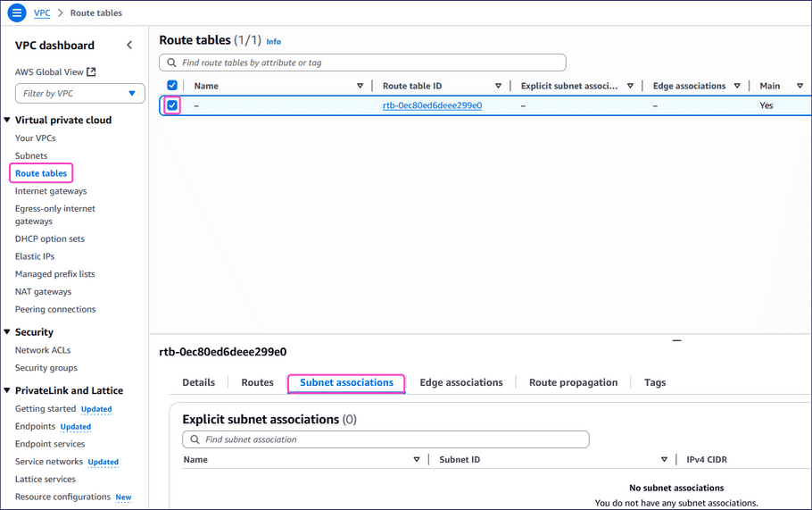The image size is (812, 510).
Task: Open Endpoints page in sidebar
Action: (35, 427)
